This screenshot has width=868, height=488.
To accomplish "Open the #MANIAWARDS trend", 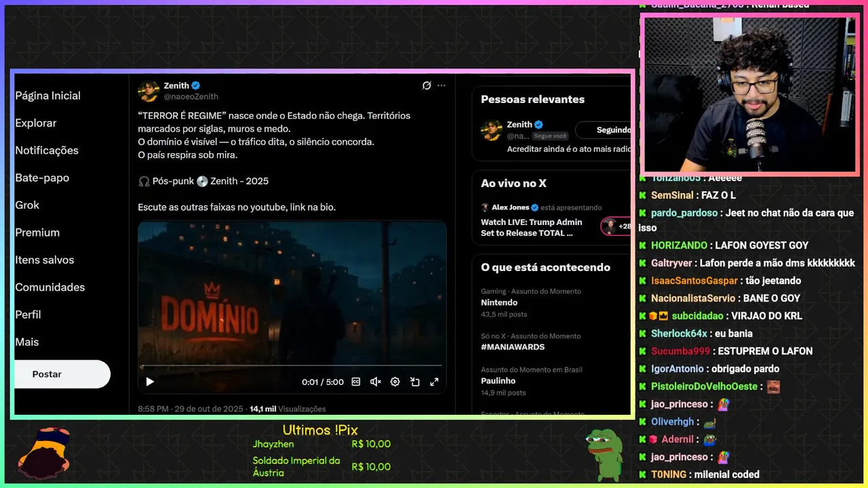I will coord(513,347).
